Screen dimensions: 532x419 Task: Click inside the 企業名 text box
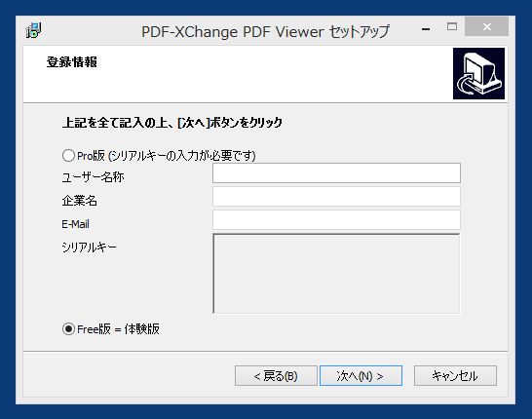point(336,197)
